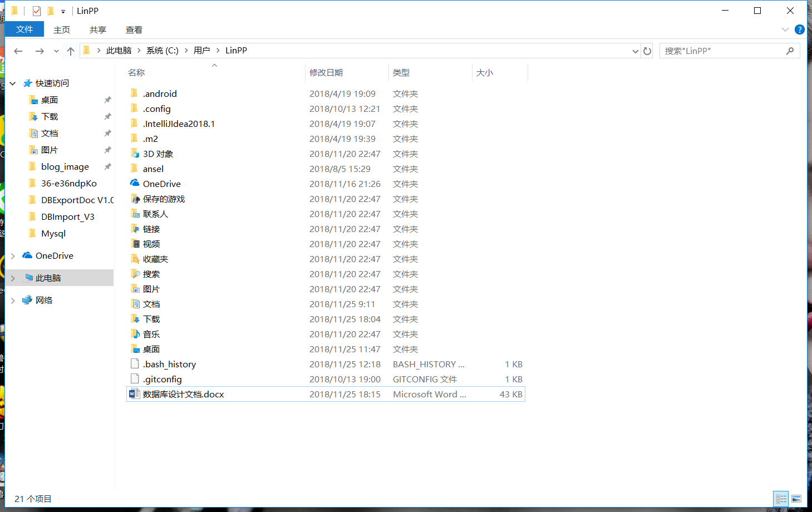Expand the OneDrive tree node
This screenshot has width=812, height=512.
(13, 256)
